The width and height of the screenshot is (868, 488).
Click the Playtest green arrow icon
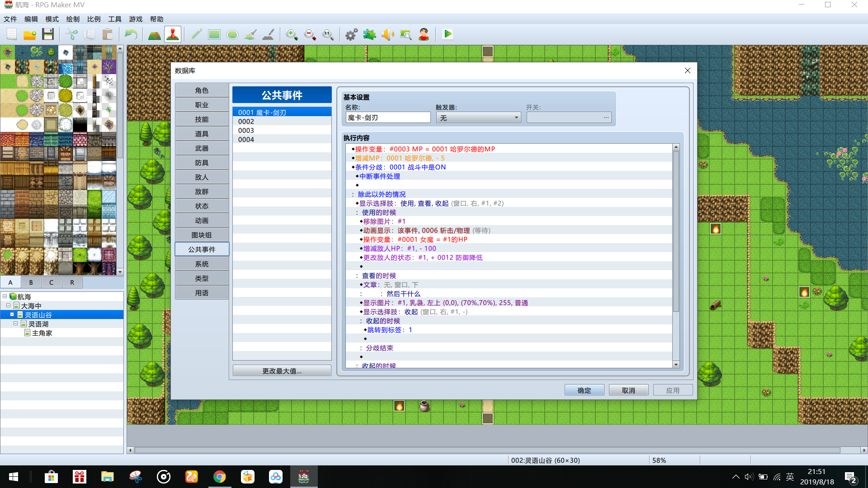[x=448, y=34]
